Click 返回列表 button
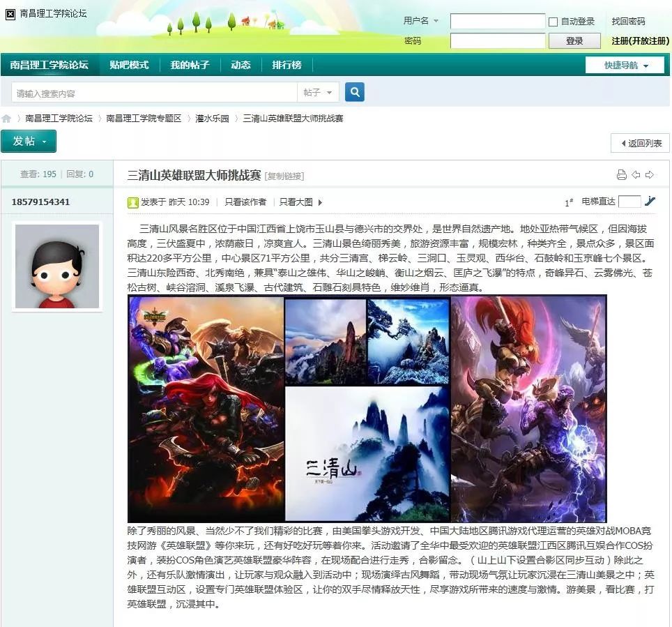672x627 pixels. point(641,143)
